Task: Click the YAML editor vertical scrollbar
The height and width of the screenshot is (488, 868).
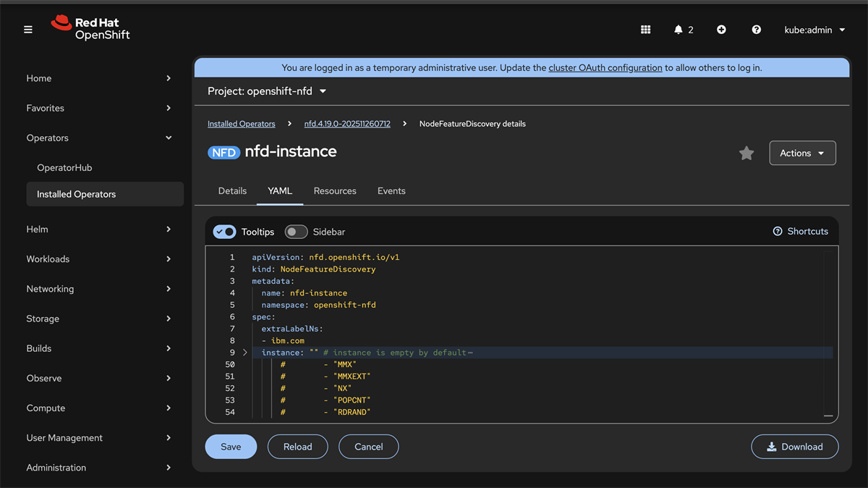Action: click(x=827, y=333)
